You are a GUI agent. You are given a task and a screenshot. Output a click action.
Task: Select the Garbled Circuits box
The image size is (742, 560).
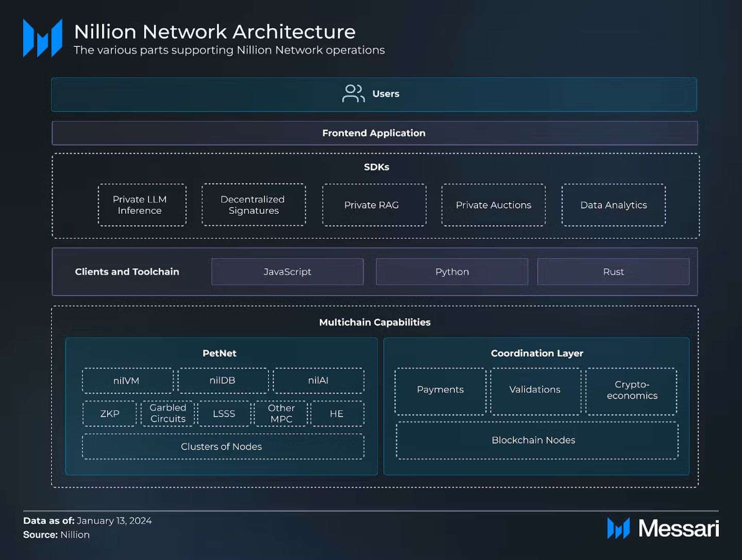click(167, 414)
